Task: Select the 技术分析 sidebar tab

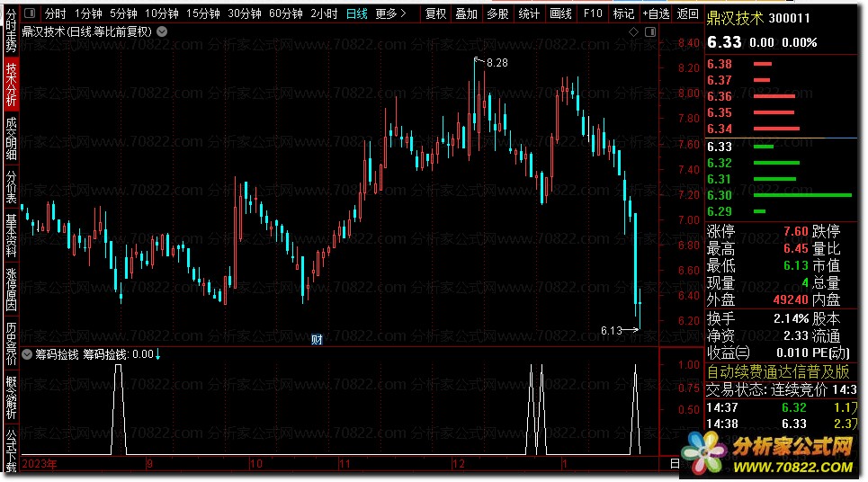Action: pos(11,85)
